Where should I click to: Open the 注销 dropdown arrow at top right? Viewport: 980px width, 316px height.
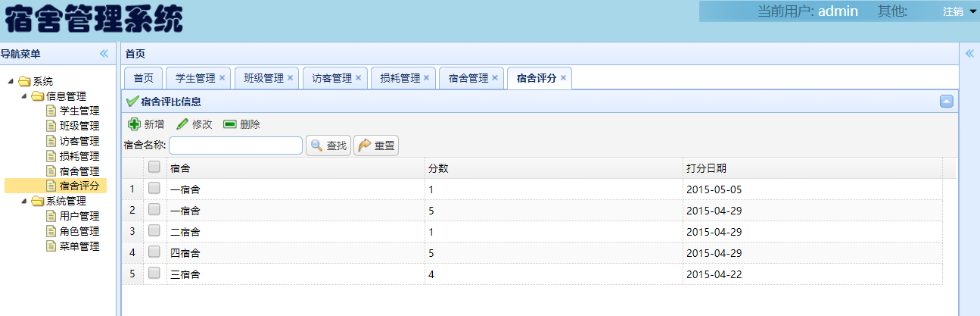point(972,11)
